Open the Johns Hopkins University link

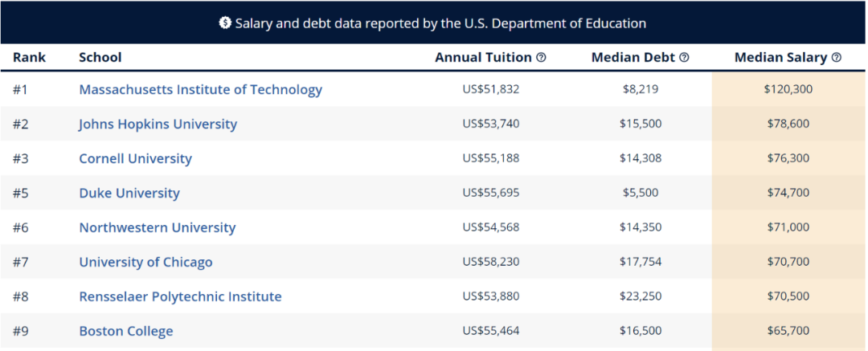click(x=158, y=124)
